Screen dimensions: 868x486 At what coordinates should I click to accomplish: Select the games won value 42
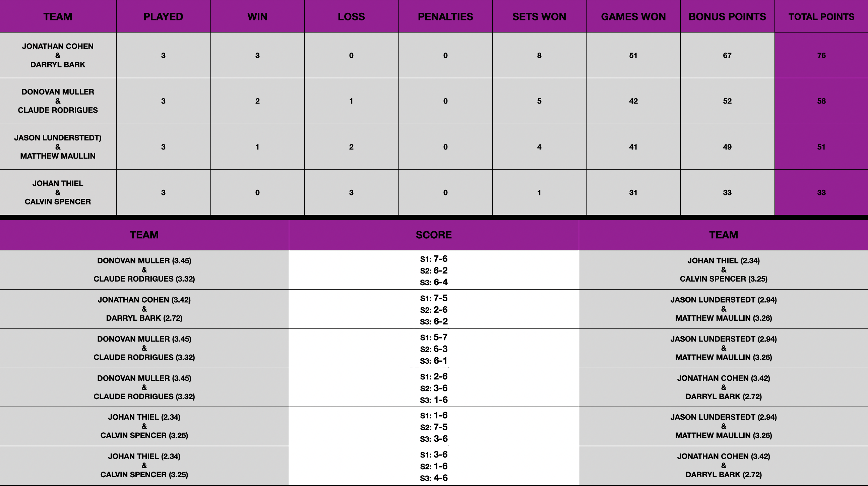[633, 101]
